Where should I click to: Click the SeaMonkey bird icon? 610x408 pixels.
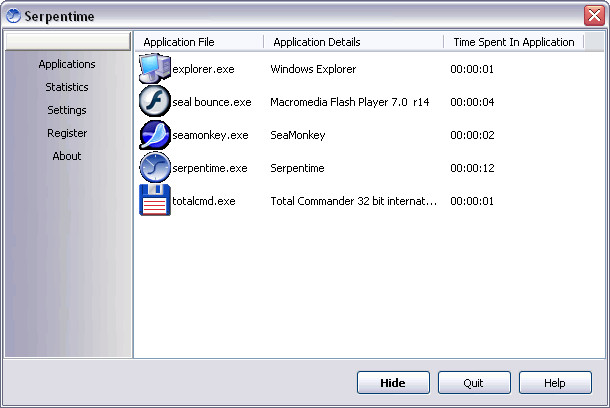point(155,135)
